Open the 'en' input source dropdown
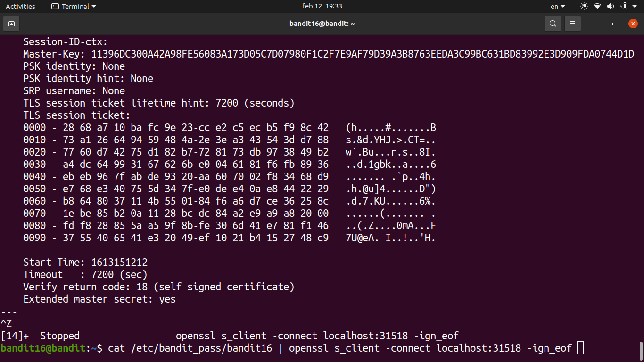This screenshot has width=644, height=362. (x=557, y=7)
